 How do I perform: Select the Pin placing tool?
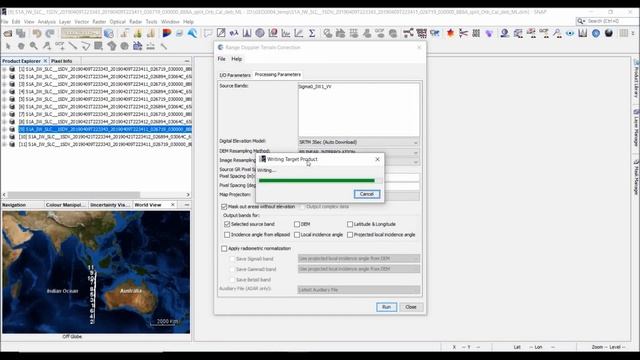(x=47, y=46)
